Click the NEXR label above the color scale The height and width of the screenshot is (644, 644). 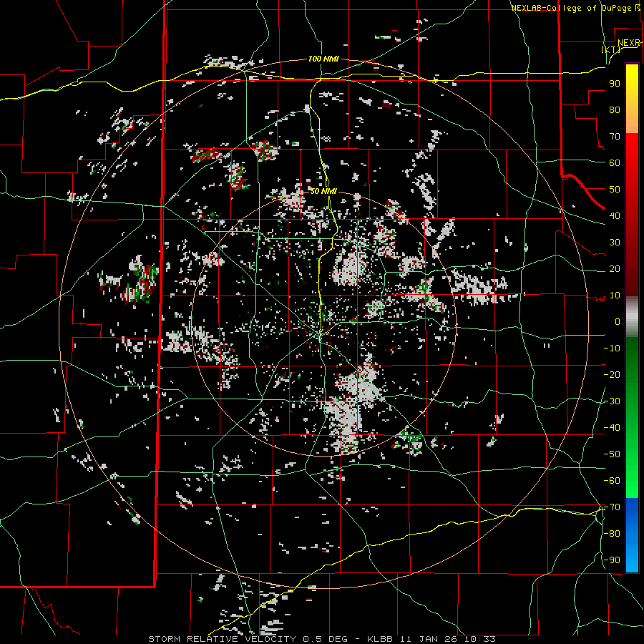628,43
